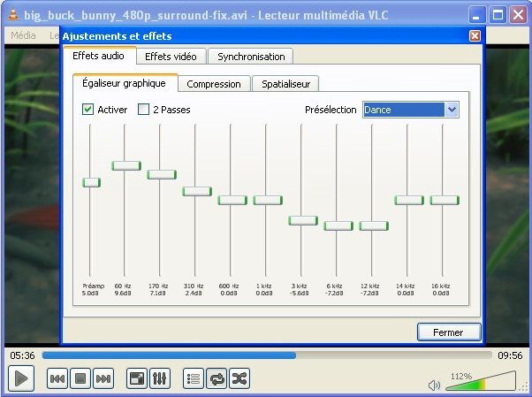The height and width of the screenshot is (397, 532).
Task: Click the VLC cone icon in title bar
Action: [x=13, y=15]
